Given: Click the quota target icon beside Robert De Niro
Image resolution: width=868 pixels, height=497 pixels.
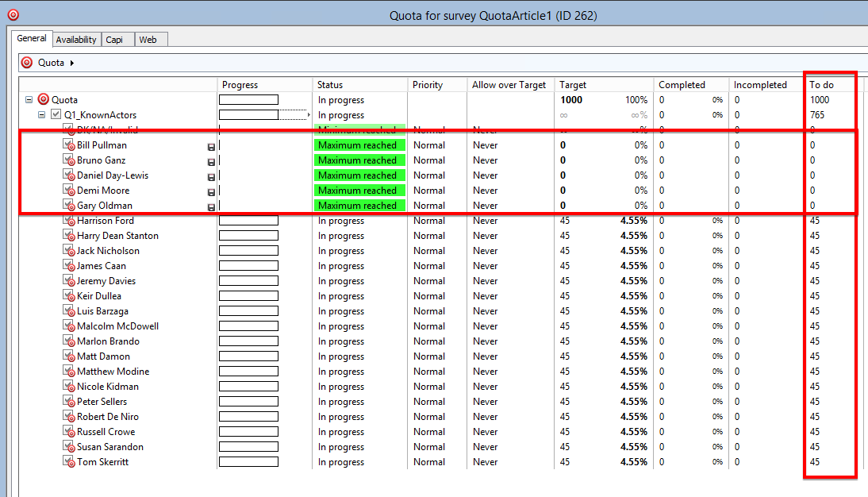Looking at the screenshot, I should click(71, 418).
